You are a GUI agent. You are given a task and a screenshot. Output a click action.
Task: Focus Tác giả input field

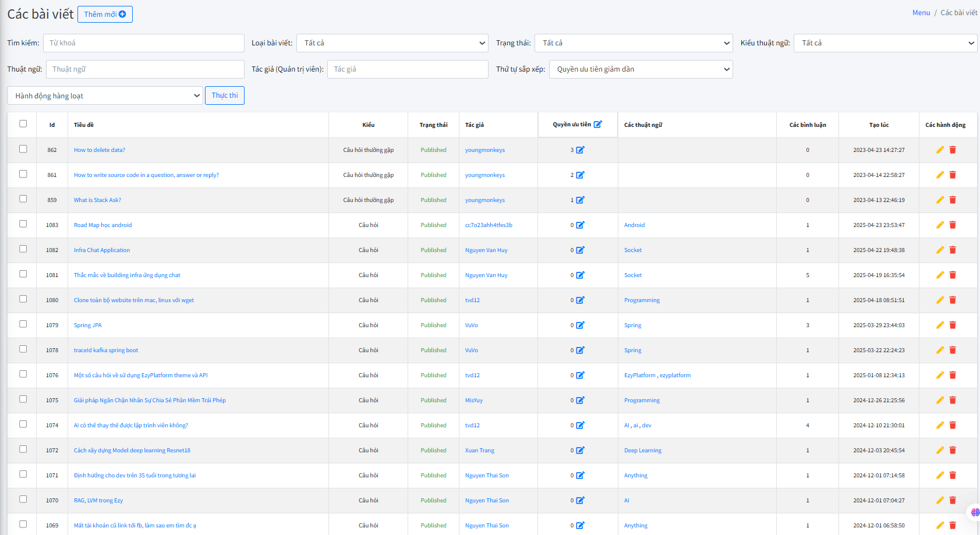pos(408,69)
